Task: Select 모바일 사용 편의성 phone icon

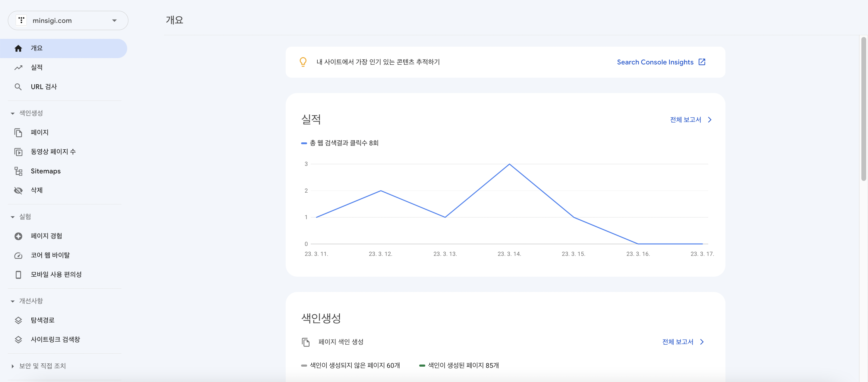Action: [18, 274]
